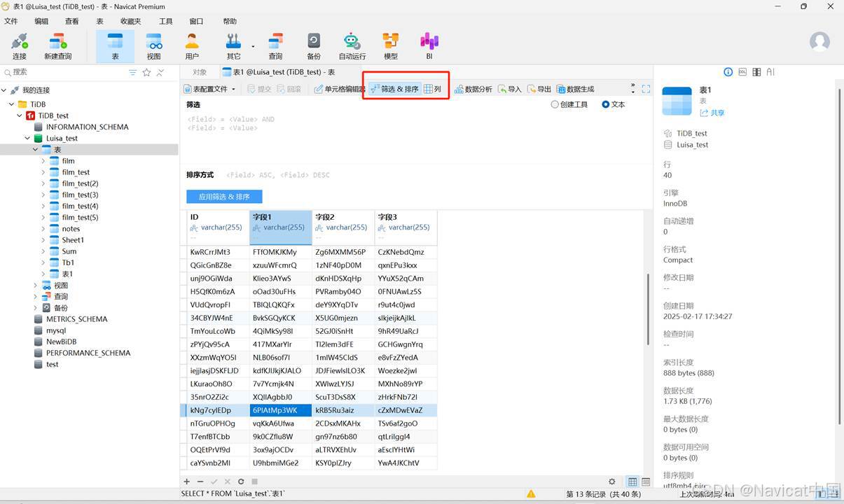Collapse the Luisa_test database node

coord(28,139)
